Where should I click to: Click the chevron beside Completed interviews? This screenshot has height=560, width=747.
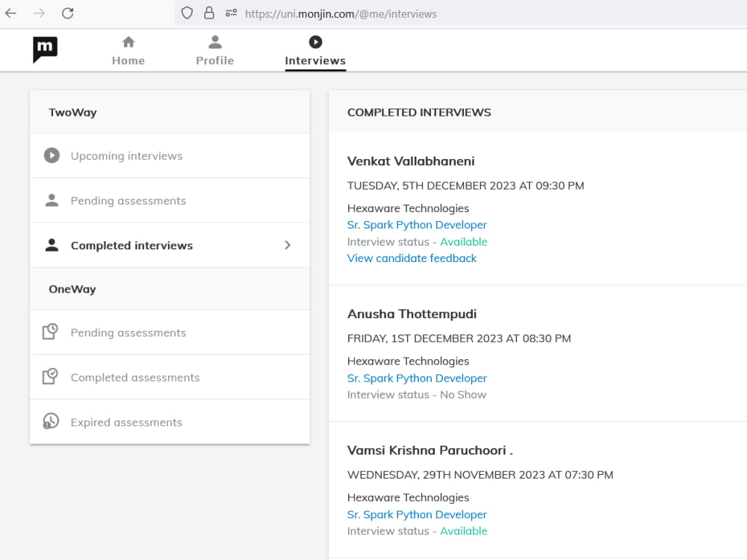point(288,245)
